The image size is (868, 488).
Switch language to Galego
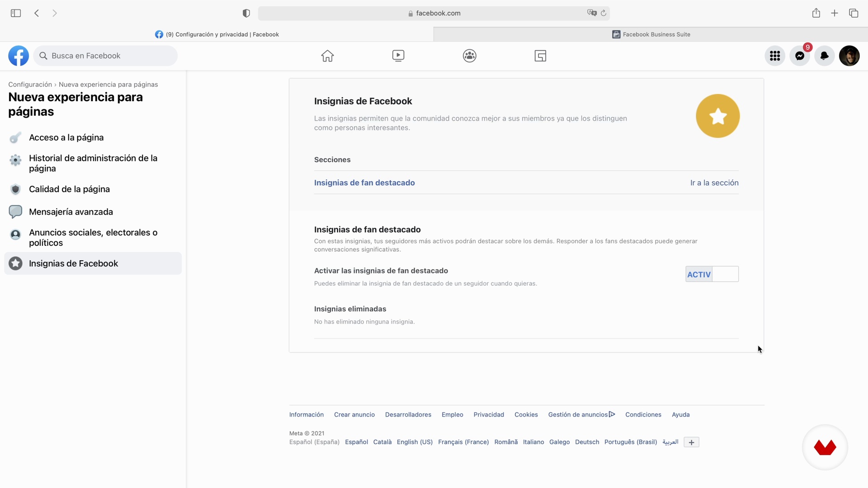point(559,442)
